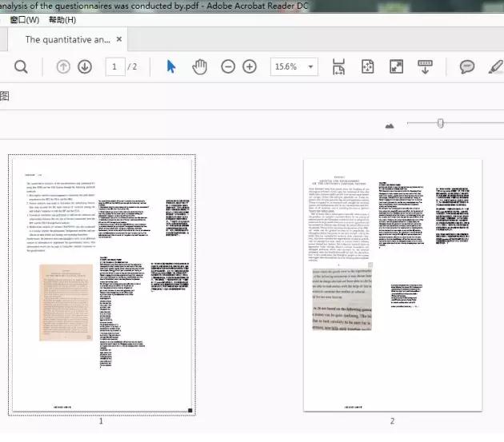The width and height of the screenshot is (504, 442).
Task: Select page 1 thumbnail
Action: point(102,285)
